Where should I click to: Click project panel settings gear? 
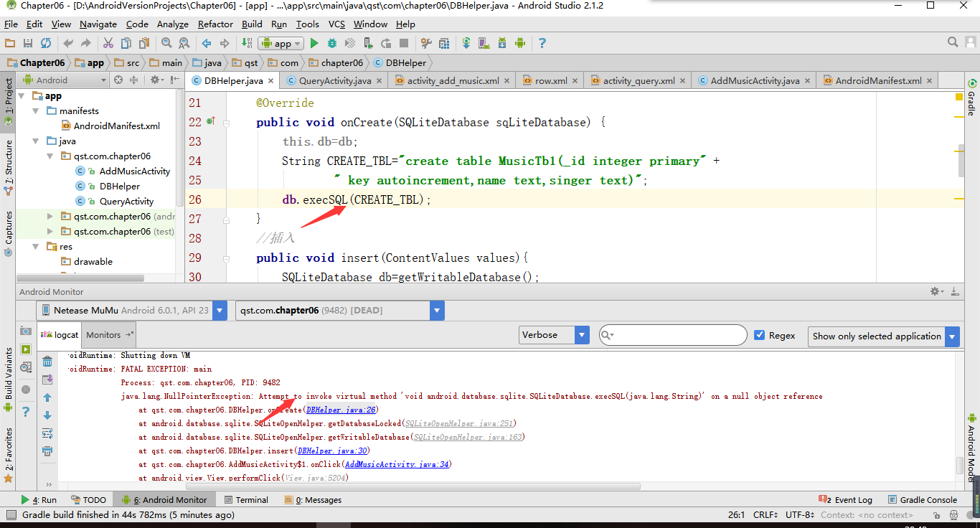point(154,80)
